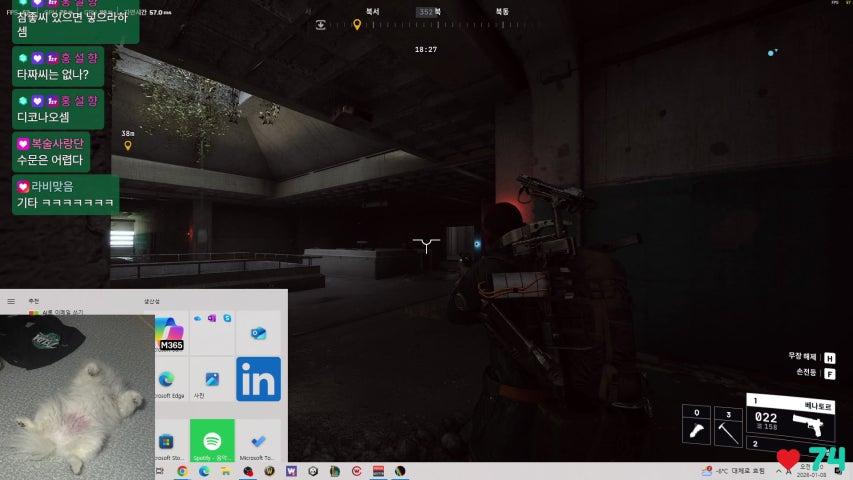
Task: Open the LinkedIn tile
Action: click(x=258, y=379)
